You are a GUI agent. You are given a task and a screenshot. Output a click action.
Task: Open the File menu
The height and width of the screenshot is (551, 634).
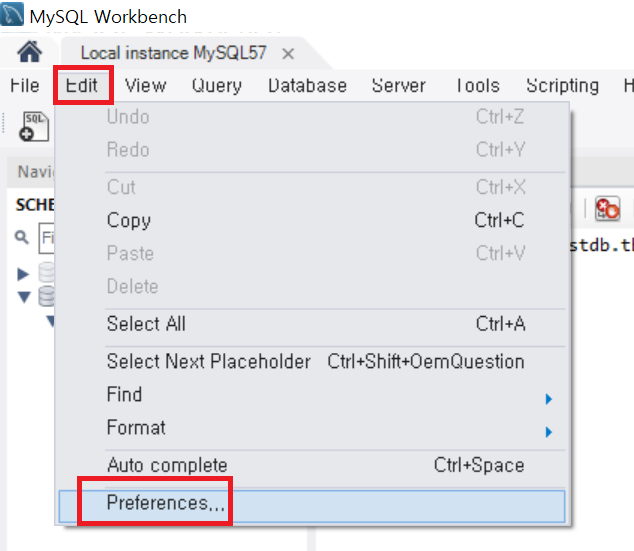pyautogui.click(x=25, y=85)
